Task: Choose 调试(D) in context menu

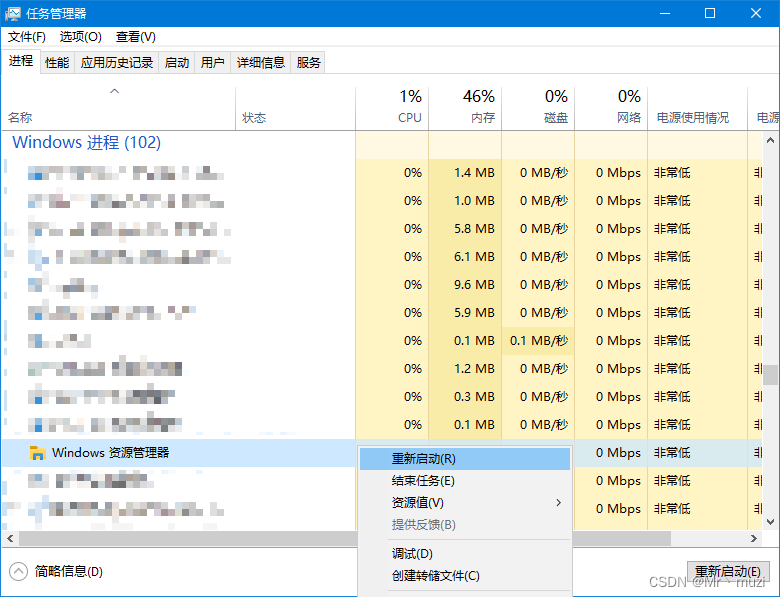Action: coord(465,553)
